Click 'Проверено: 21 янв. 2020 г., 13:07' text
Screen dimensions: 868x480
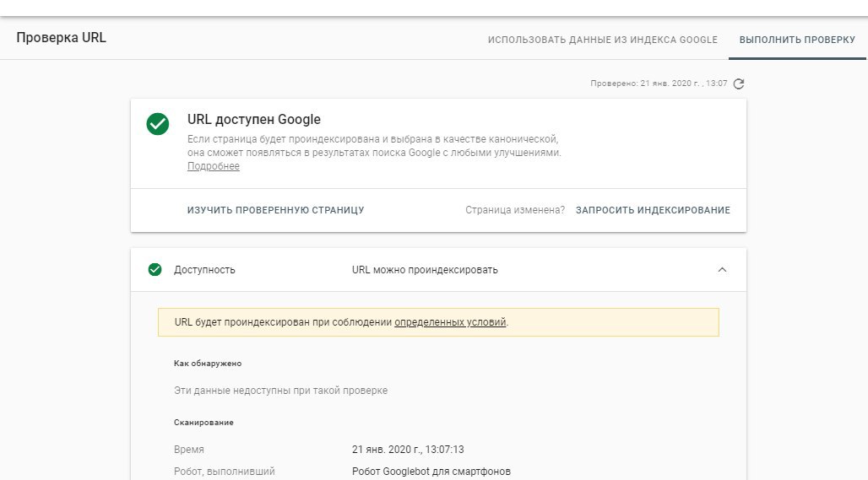(x=659, y=84)
